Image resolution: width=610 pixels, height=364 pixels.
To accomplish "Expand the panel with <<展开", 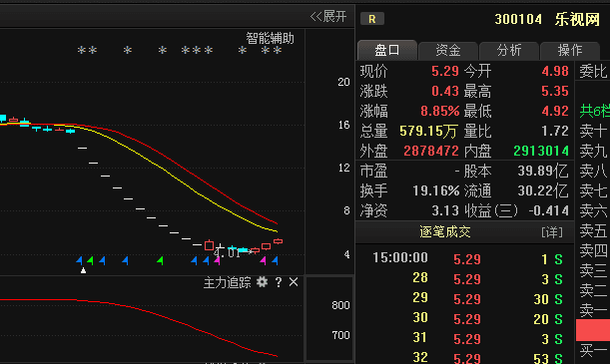I will click(328, 17).
